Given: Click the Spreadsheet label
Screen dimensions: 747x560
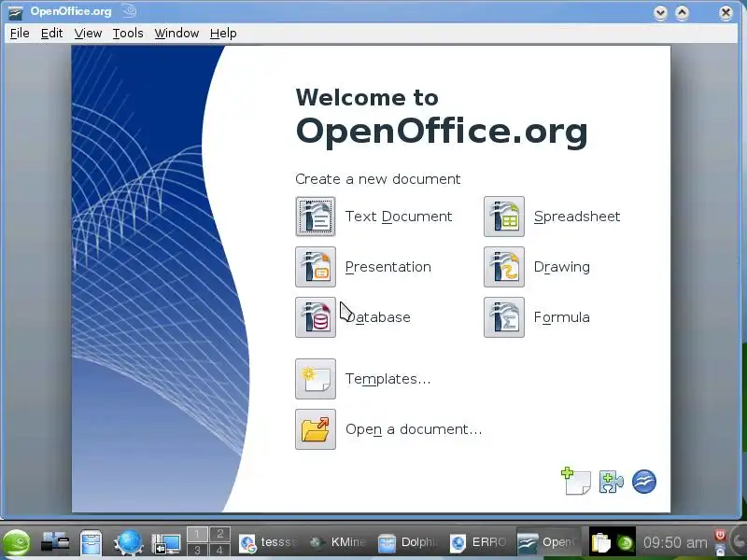Looking at the screenshot, I should tap(577, 217).
